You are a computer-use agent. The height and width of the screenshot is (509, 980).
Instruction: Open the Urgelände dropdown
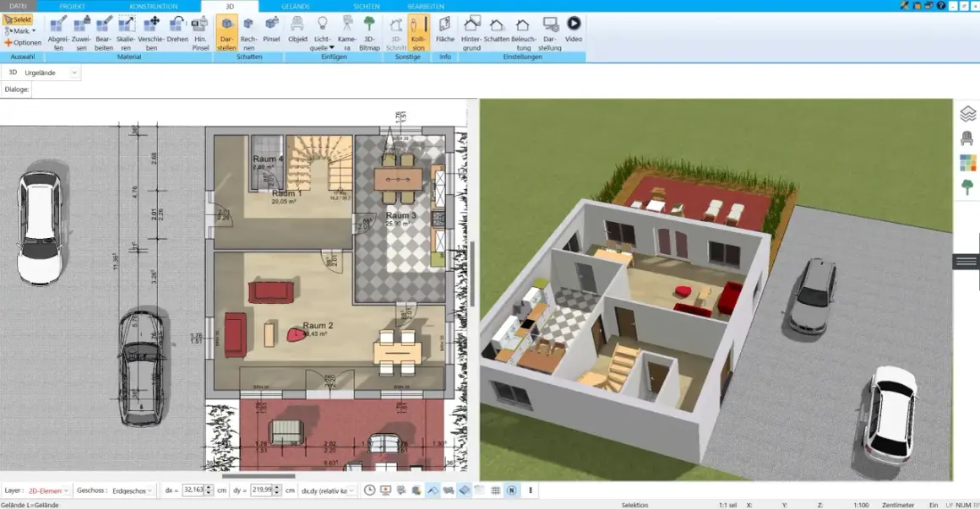[x=73, y=73]
